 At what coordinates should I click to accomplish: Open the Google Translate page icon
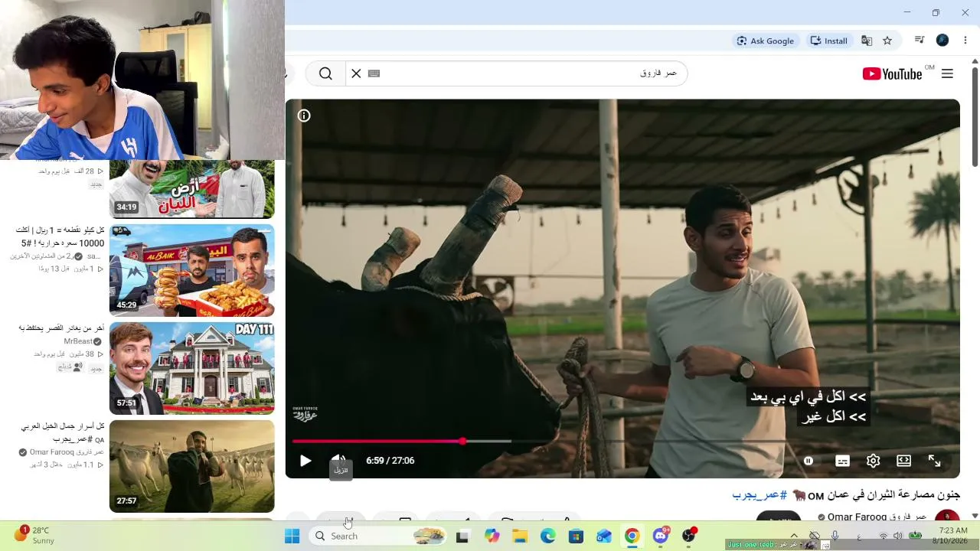867,41
